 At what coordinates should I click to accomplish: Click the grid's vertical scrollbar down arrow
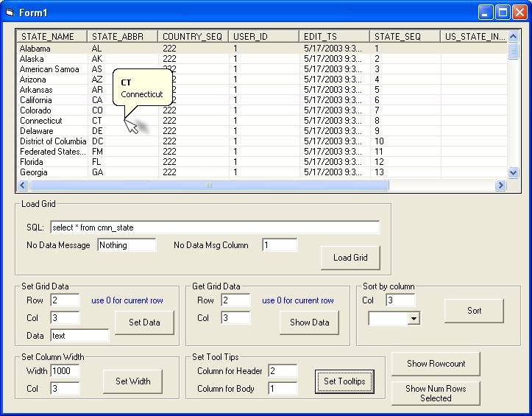[x=513, y=172]
